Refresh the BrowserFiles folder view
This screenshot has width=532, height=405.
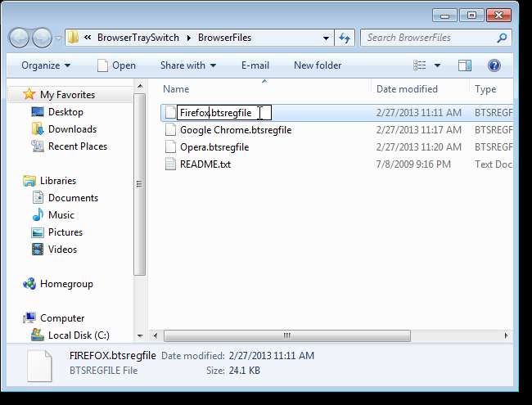345,38
